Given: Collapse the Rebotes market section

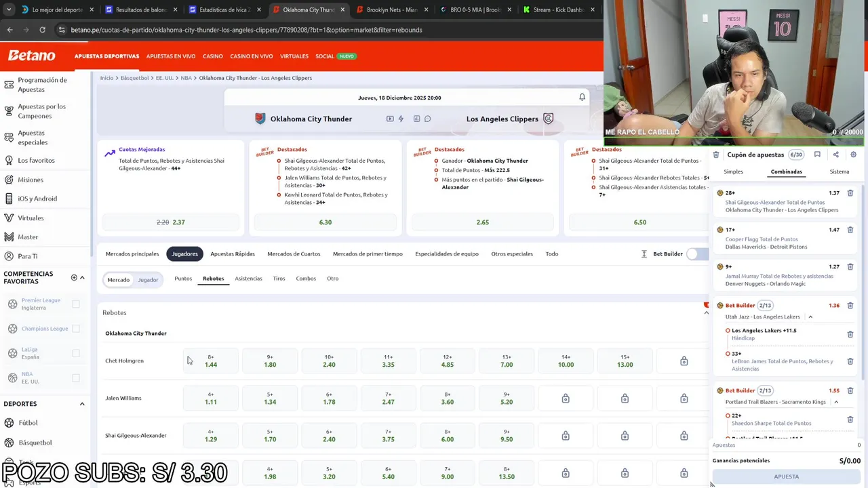Looking at the screenshot, I should click(706, 312).
